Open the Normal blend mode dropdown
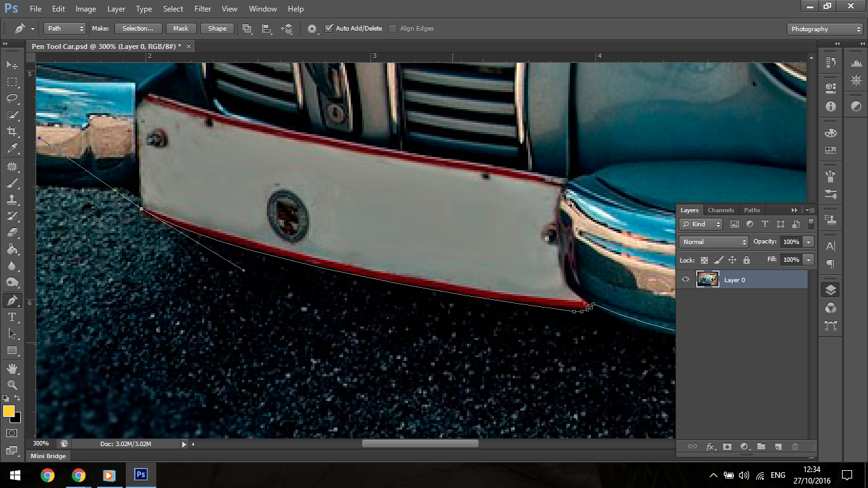This screenshot has width=868, height=488. (x=714, y=242)
